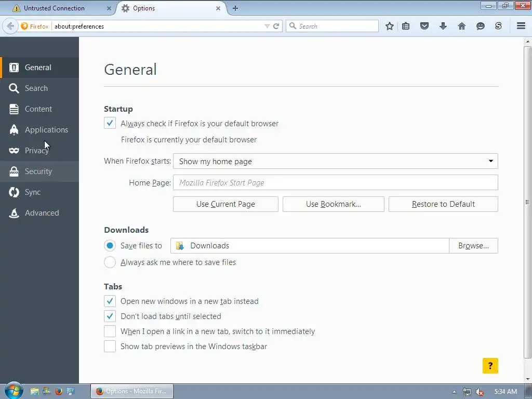
Task: Open a new tab with plus button
Action: [x=235, y=8]
